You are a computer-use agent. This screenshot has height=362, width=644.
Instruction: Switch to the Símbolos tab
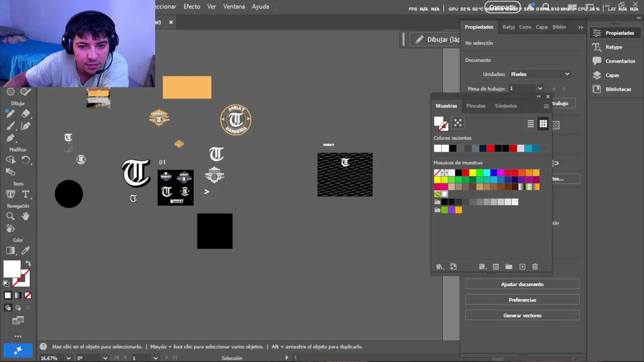tap(506, 106)
